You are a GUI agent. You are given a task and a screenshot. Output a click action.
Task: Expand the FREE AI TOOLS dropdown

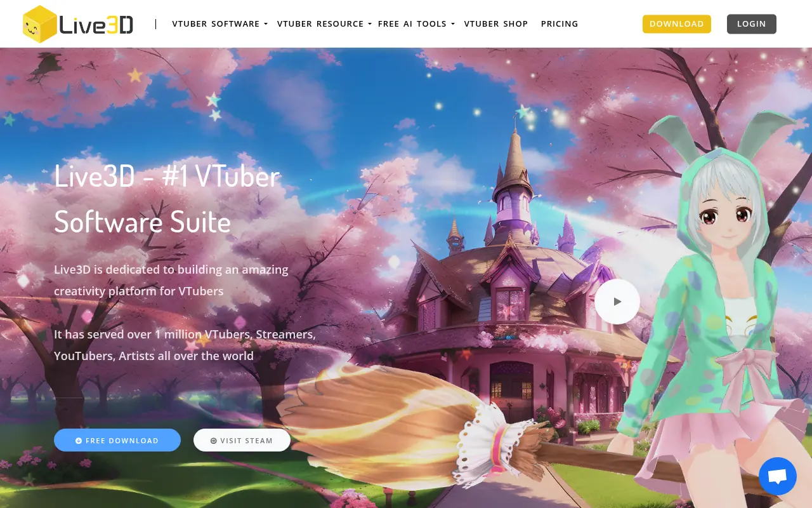(x=412, y=23)
